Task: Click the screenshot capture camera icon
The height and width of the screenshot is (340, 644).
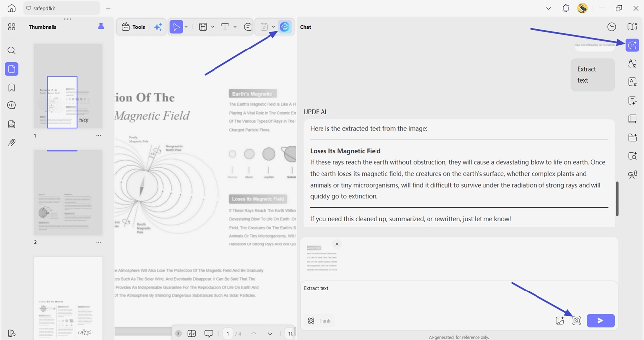Action: (x=576, y=321)
